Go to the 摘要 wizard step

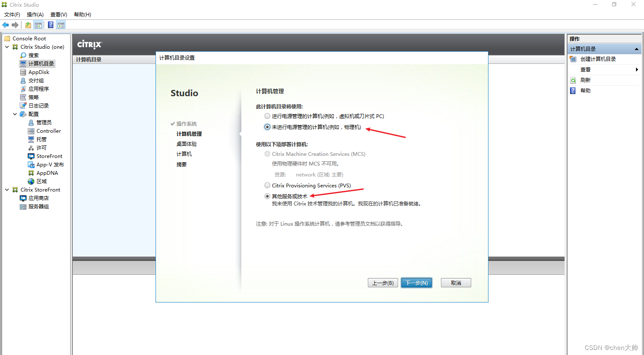point(182,164)
